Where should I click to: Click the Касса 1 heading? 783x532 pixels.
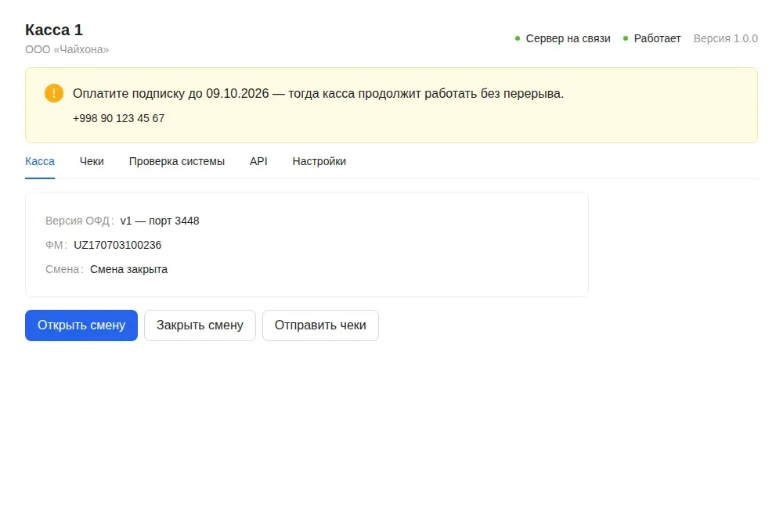54,30
